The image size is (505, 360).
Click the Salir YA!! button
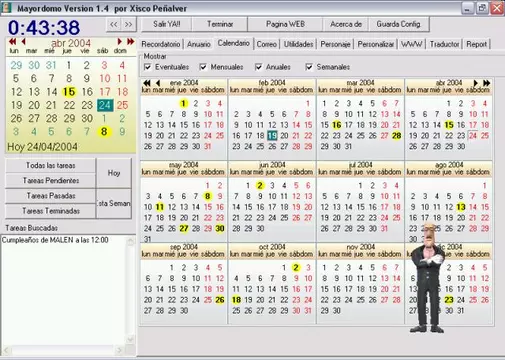click(167, 24)
